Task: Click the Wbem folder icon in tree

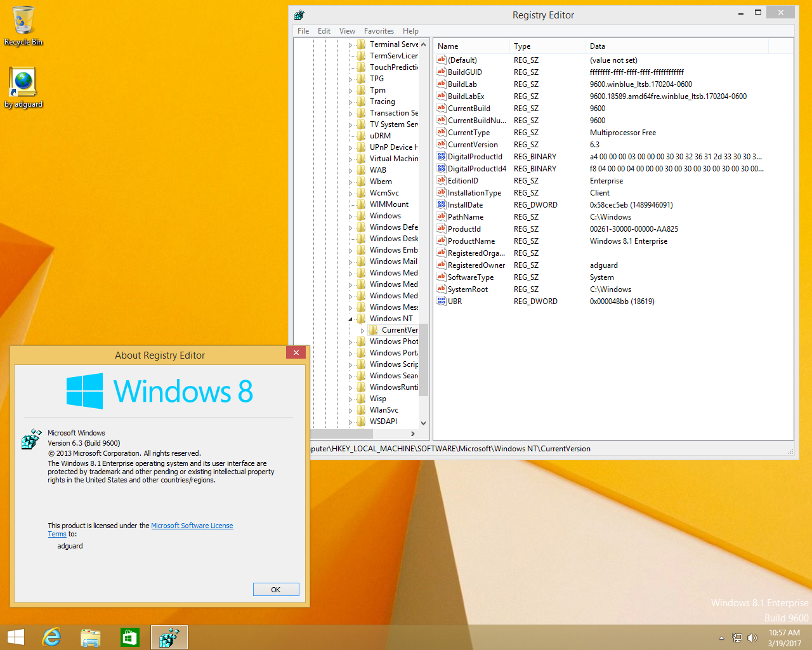Action: point(362,182)
